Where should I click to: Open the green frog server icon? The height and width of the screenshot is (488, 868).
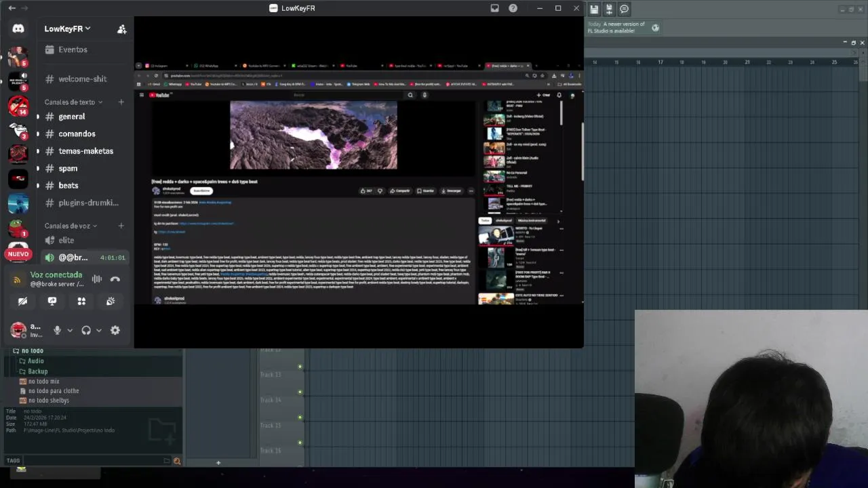point(18,228)
